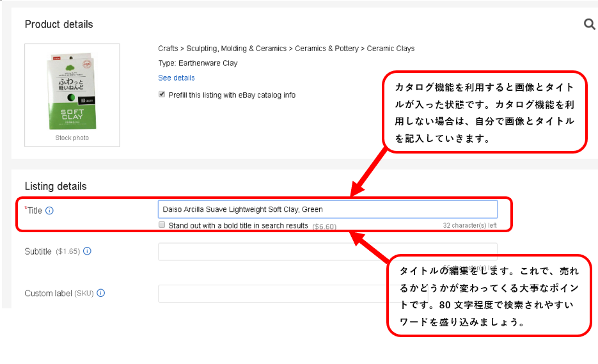Screen dimensions: 598x364
Task: Uncheck Prefill this listing with eBay catalog info
Action: 162,94
